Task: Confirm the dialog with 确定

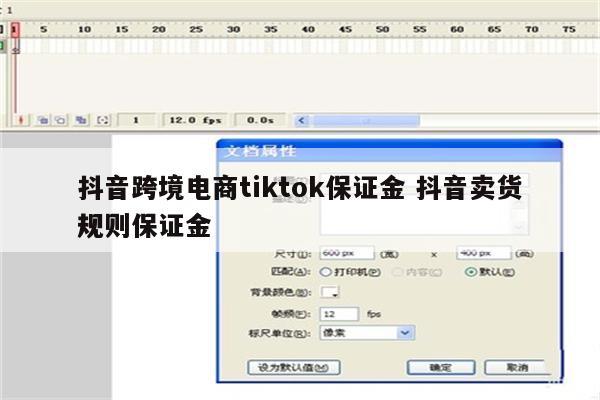Action: click(x=441, y=367)
